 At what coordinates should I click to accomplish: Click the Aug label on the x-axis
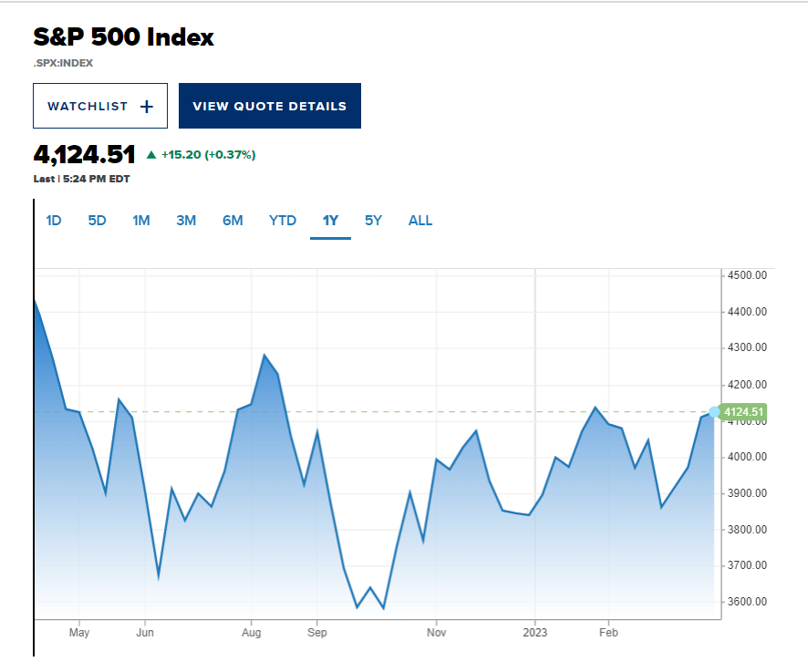tap(252, 632)
